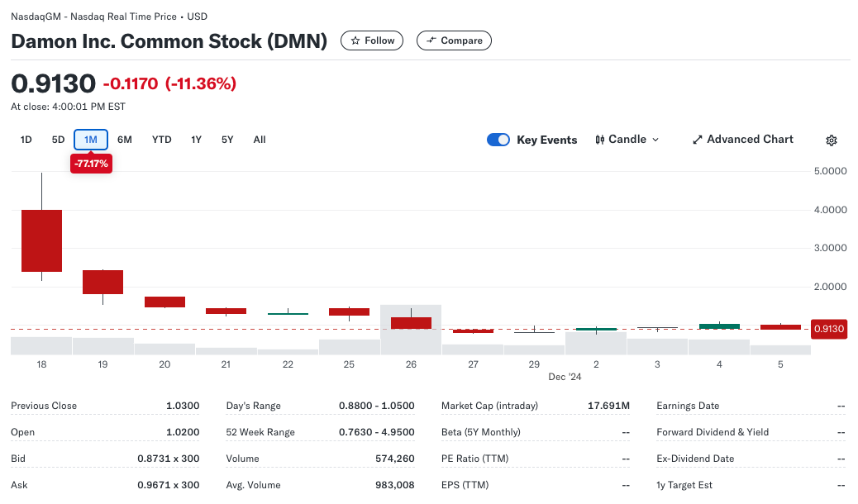The height and width of the screenshot is (504, 858).
Task: Show the All time range
Action: (260, 140)
